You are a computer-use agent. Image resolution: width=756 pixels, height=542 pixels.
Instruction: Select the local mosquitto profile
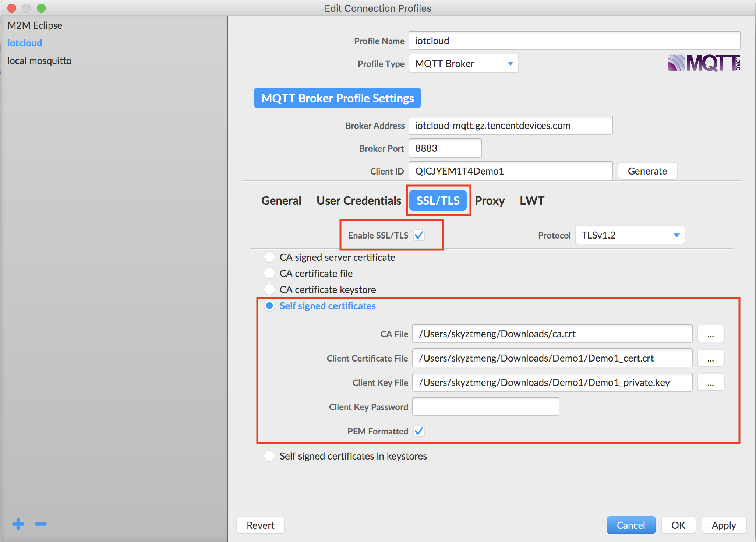39,60
